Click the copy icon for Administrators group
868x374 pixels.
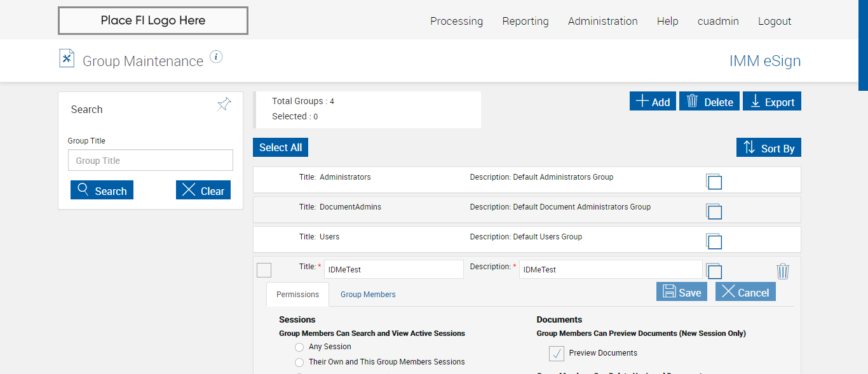[x=714, y=182]
